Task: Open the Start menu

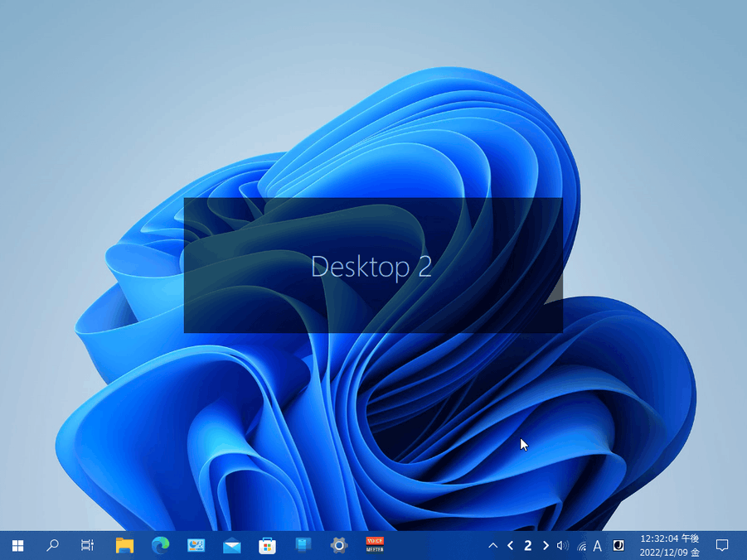Action: pos(17,546)
